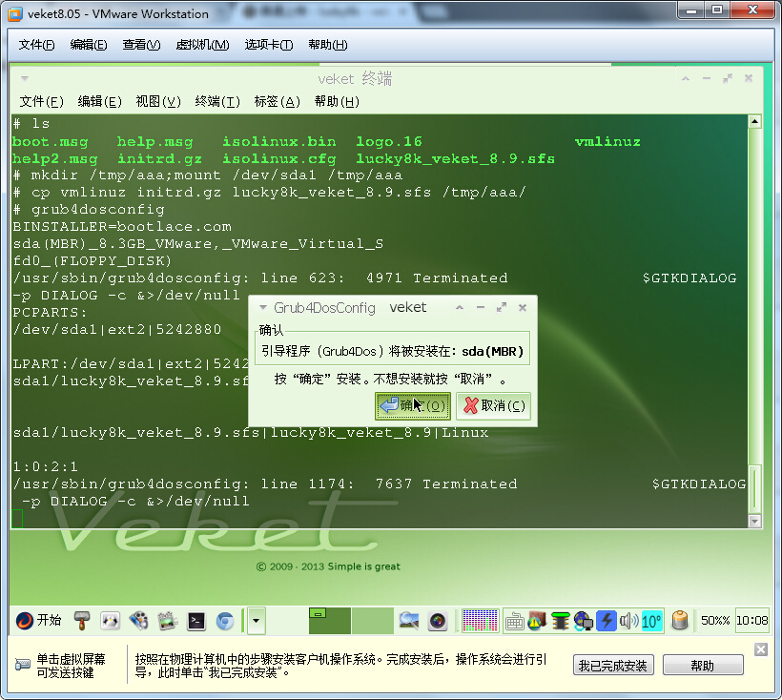Roll up the Grub4DosConfig dialog
The width and height of the screenshot is (782, 700).
point(460,308)
